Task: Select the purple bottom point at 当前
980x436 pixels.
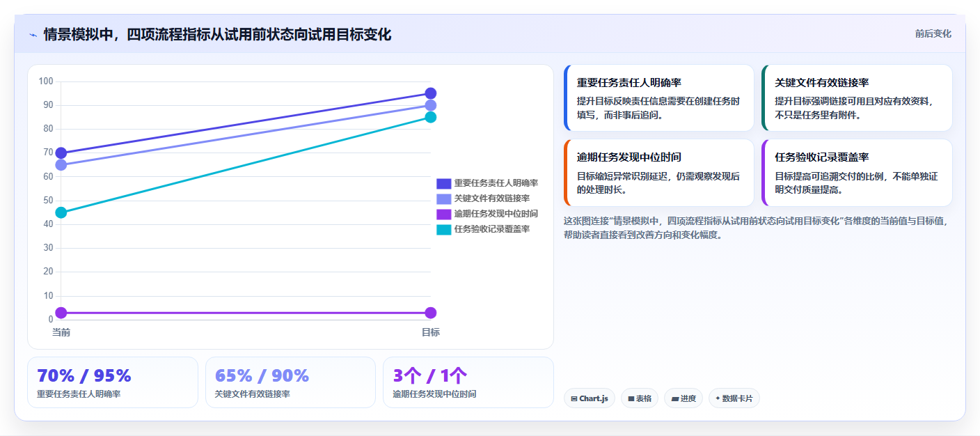Action: [x=61, y=313]
